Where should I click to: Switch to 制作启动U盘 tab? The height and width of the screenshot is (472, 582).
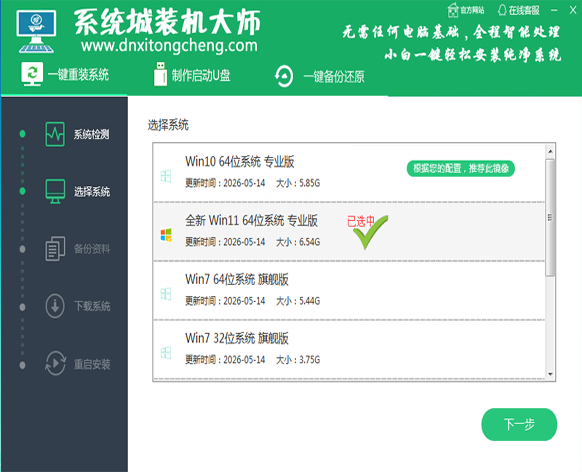point(192,75)
